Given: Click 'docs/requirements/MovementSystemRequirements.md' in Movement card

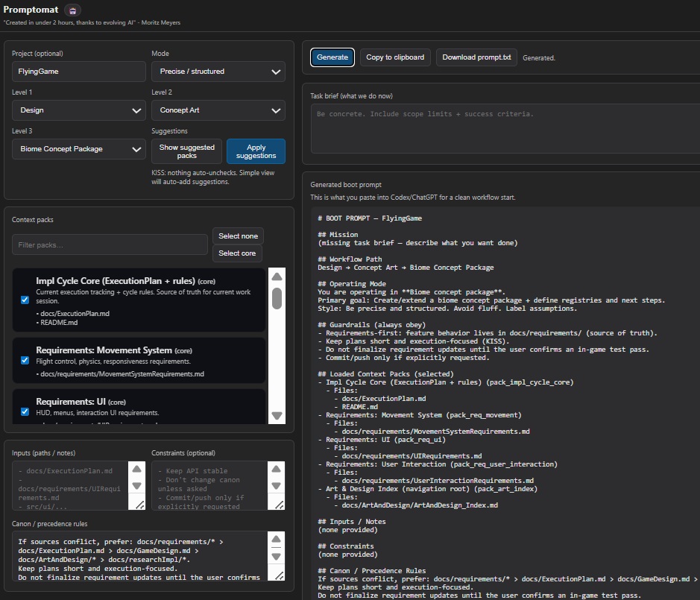Looking at the screenshot, I should click(122, 374).
